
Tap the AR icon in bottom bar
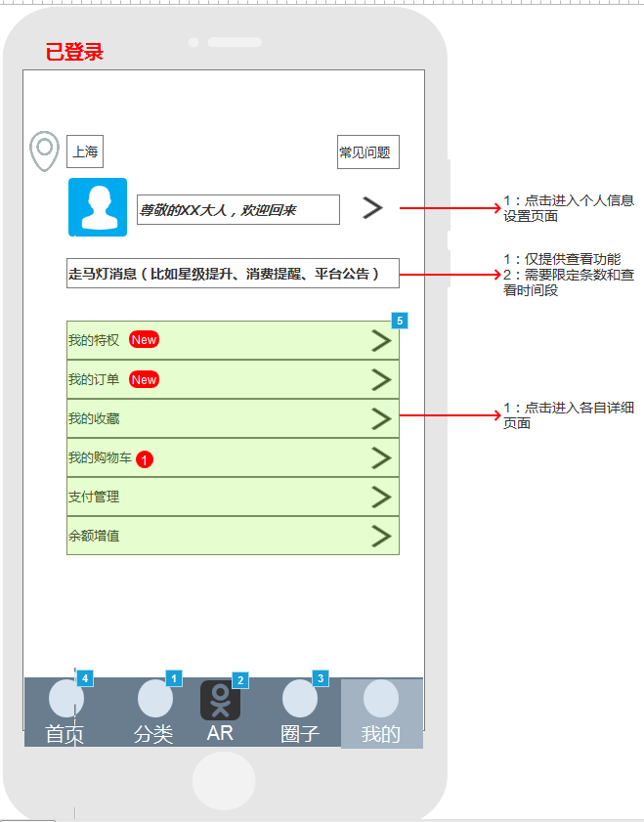220,701
